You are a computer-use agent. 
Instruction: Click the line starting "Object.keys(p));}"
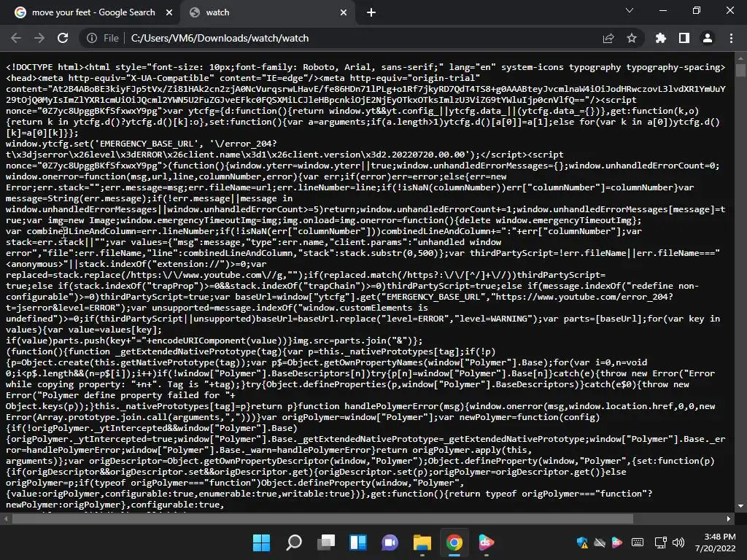(360, 407)
